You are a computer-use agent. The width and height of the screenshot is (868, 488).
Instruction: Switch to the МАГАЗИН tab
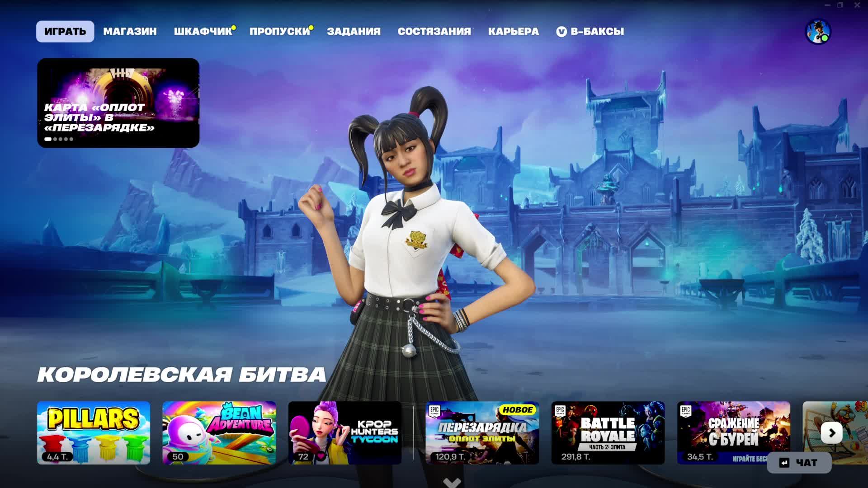coord(130,31)
